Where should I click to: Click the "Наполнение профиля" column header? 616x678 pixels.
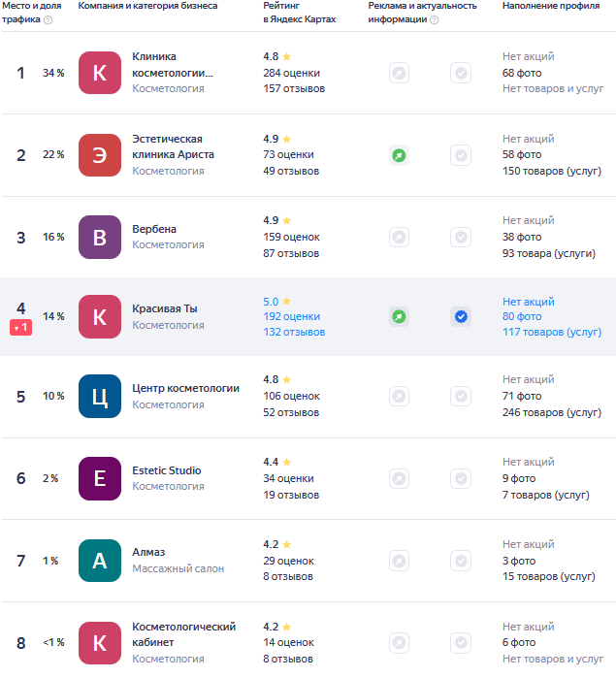(551, 6)
